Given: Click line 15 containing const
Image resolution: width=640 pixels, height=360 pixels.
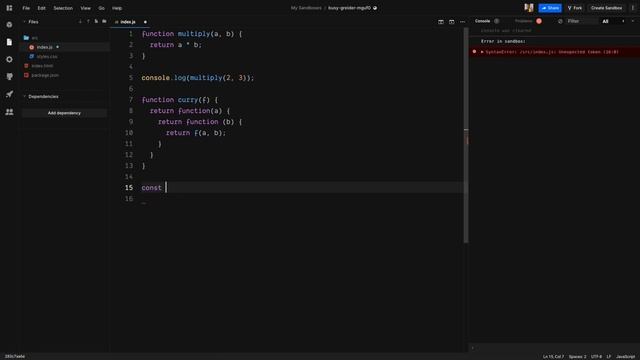Looking at the screenshot, I should (x=302, y=188).
